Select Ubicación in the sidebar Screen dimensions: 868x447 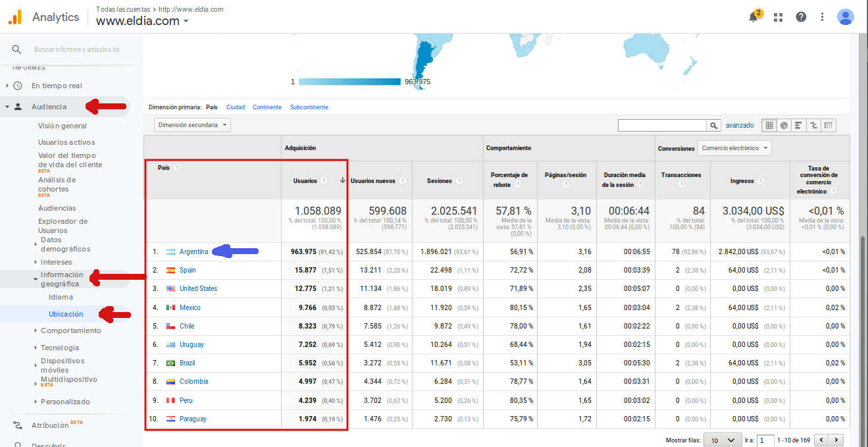[x=66, y=314]
